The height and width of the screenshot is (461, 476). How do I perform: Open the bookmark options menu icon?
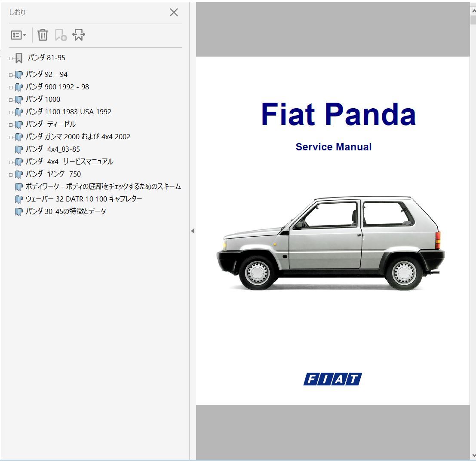pyautogui.click(x=15, y=35)
